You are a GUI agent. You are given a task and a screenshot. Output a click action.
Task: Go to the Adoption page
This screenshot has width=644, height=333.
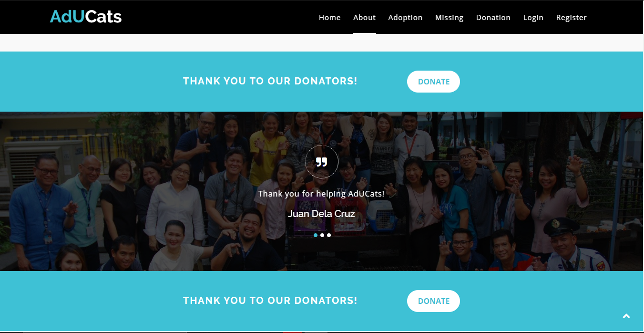pos(406,17)
